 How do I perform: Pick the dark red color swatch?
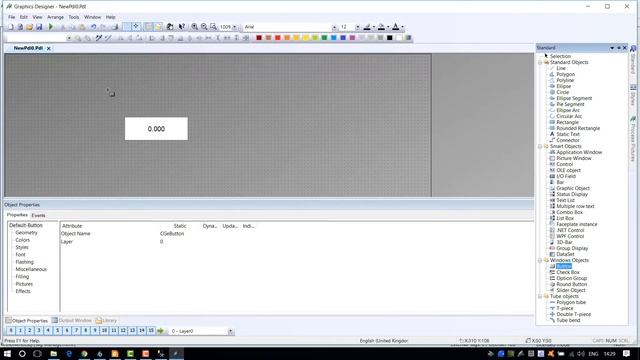click(259, 38)
